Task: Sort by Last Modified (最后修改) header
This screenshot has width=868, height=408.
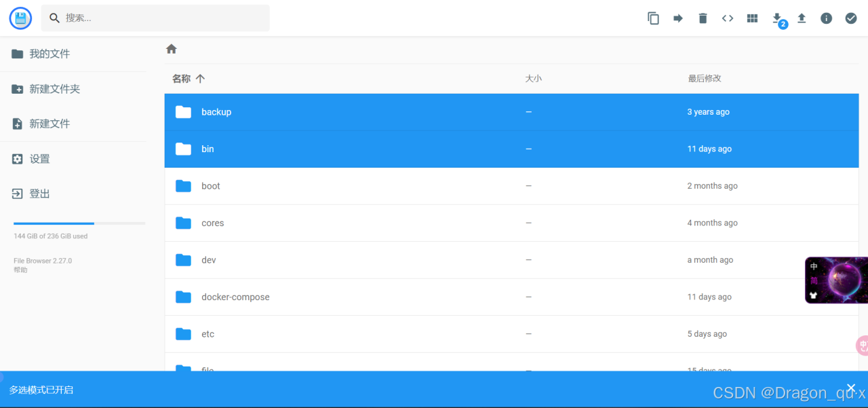Action: 705,79
